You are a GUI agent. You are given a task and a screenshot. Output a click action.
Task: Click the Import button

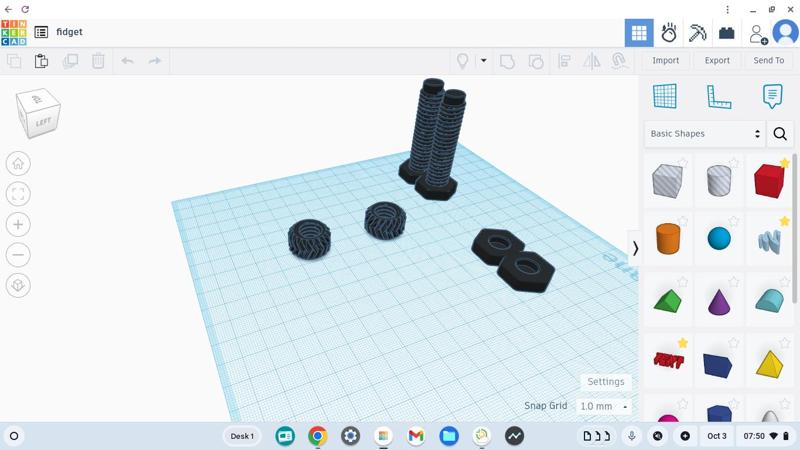pos(665,60)
